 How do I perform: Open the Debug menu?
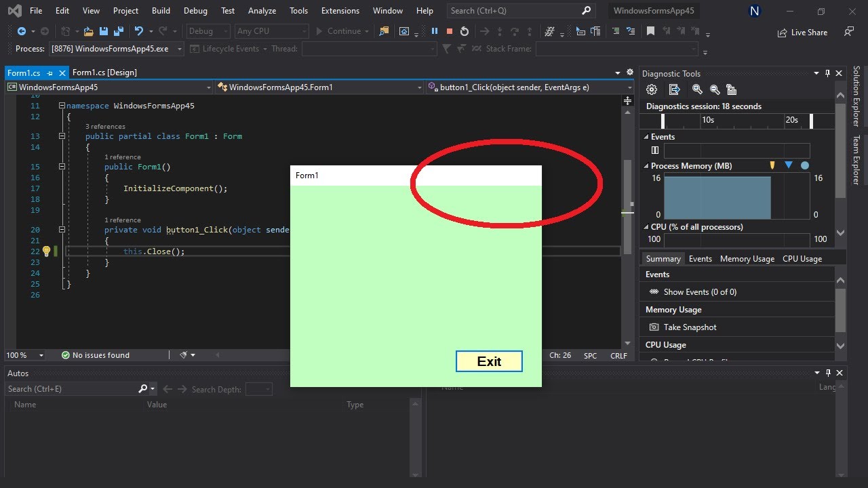(195, 11)
